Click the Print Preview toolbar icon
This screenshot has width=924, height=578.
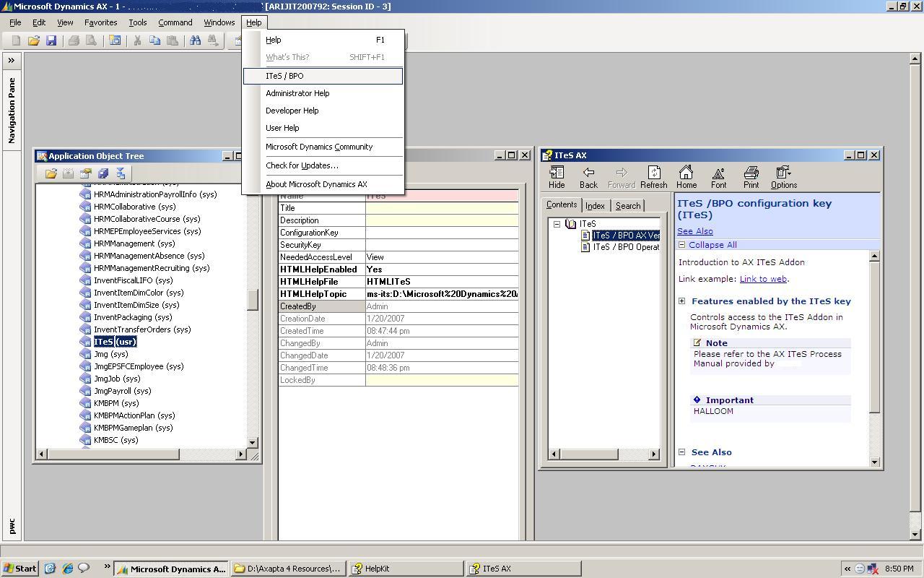91,40
